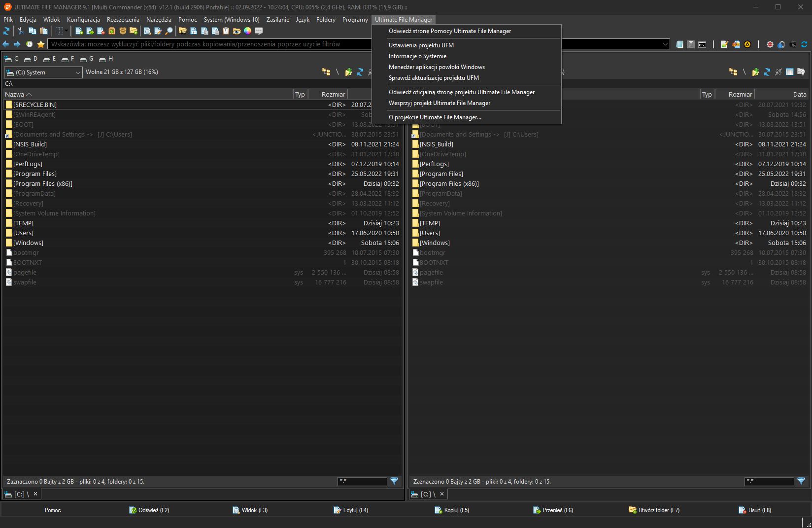
Task: Select drive D in left drive bar
Action: 31,59
